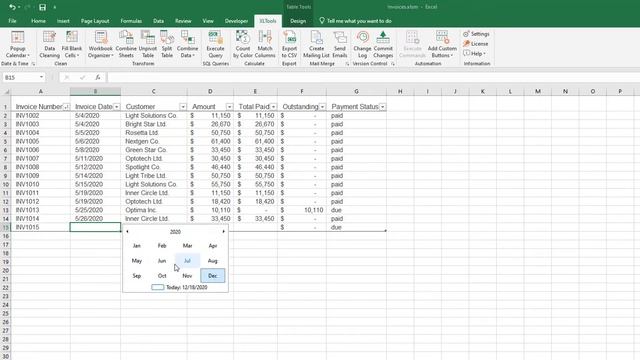
Task: Select the Bright Star Ltd. customer cell
Action: point(154,124)
